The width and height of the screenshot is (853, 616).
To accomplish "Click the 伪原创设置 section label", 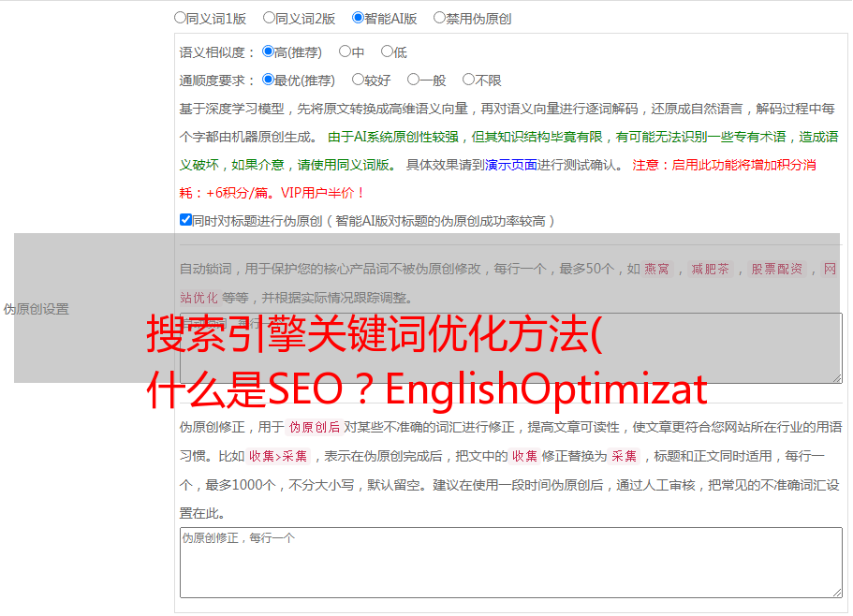I will (36, 309).
